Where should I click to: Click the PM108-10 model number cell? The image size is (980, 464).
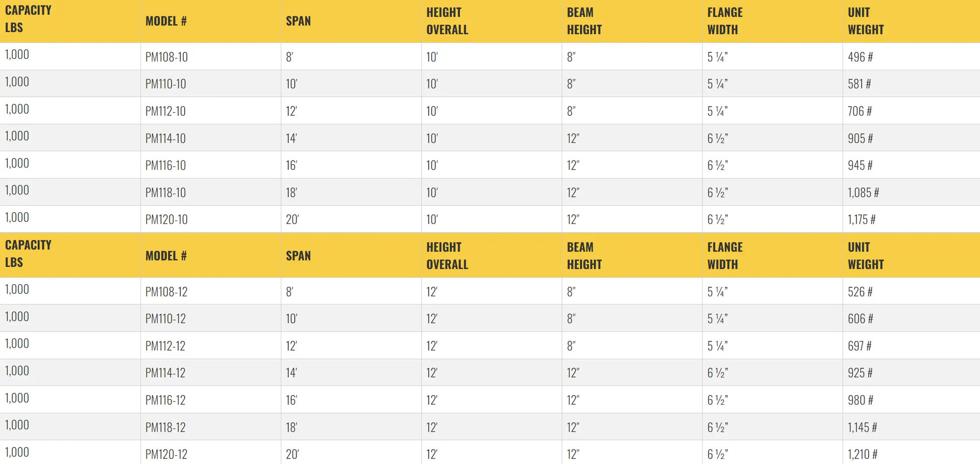(x=166, y=57)
